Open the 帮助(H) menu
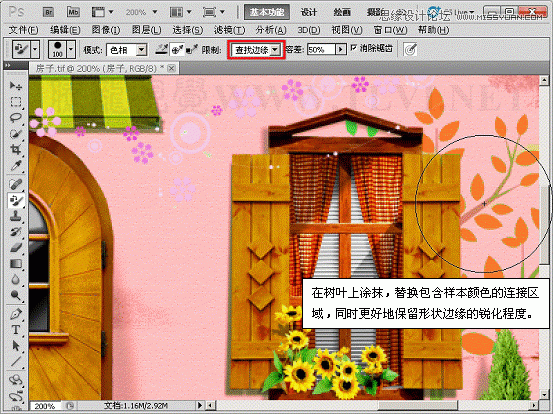Viewport: 553px width, 414px height. coord(433,30)
